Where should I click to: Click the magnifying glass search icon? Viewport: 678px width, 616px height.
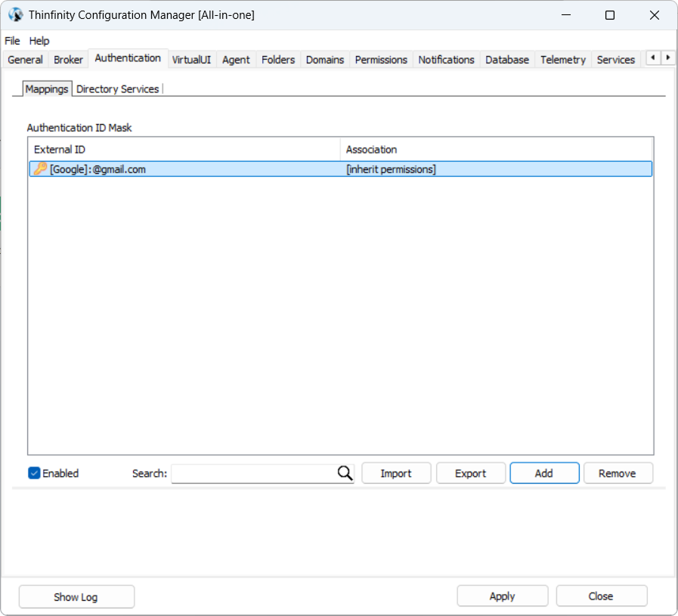coord(345,473)
